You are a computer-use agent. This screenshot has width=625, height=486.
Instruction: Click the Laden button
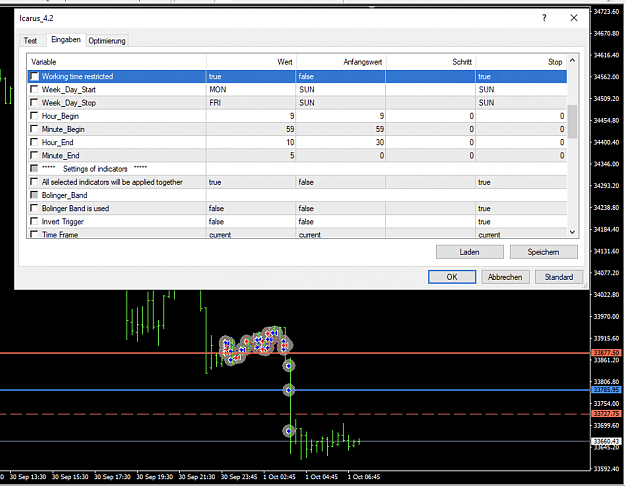470,252
